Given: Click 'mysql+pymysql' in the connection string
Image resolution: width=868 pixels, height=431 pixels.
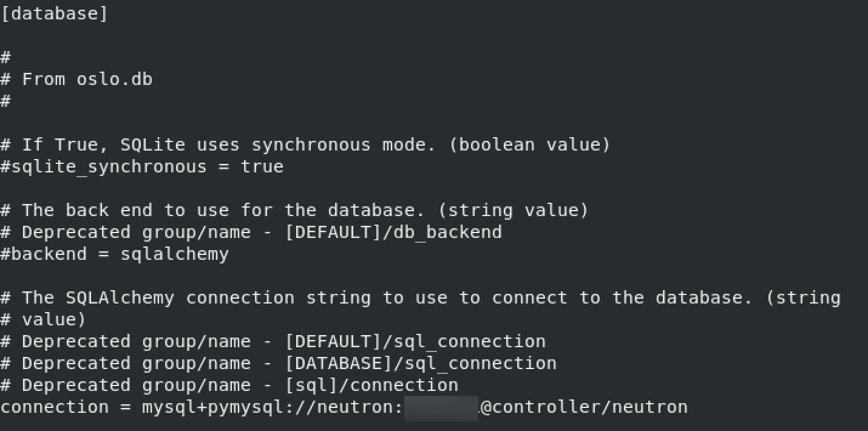Looking at the screenshot, I should pos(212,407).
